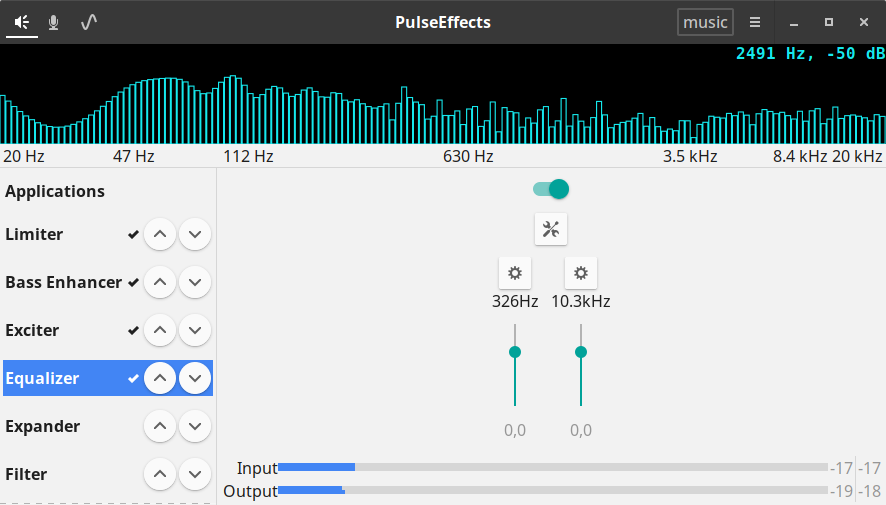Open settings gear for 10.3kHz band
The width and height of the screenshot is (886, 505).
(x=581, y=273)
